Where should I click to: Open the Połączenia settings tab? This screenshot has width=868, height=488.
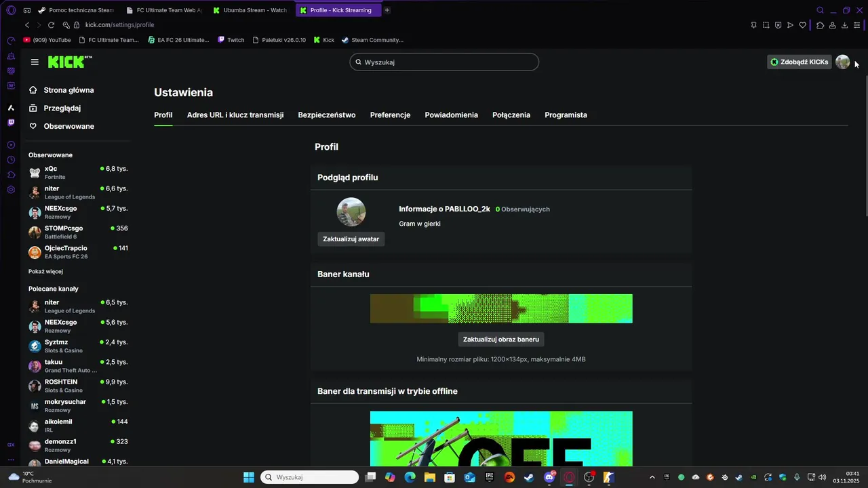(511, 115)
